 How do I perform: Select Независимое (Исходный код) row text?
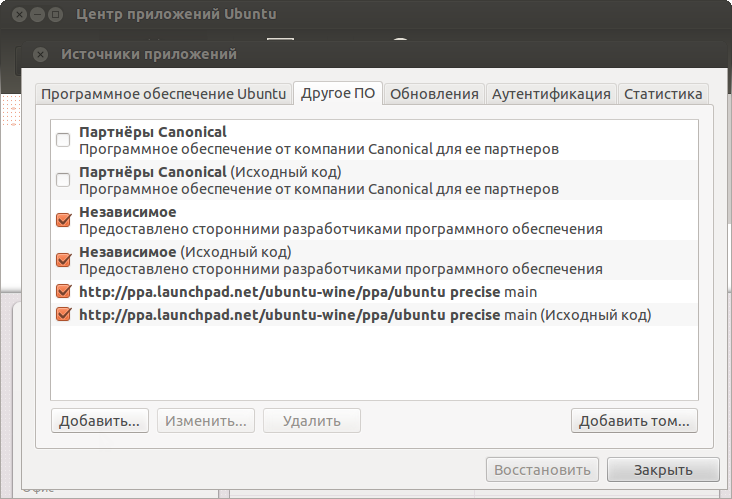click(341, 260)
